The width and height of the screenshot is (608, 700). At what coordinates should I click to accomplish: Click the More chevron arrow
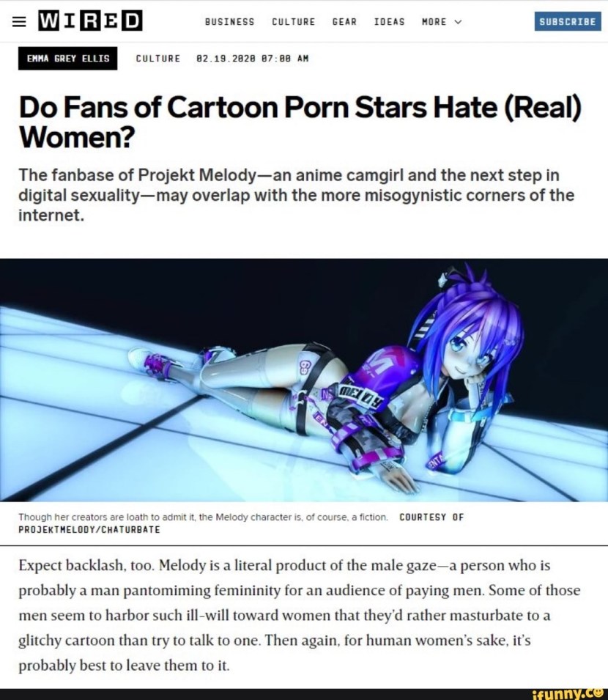[458, 22]
